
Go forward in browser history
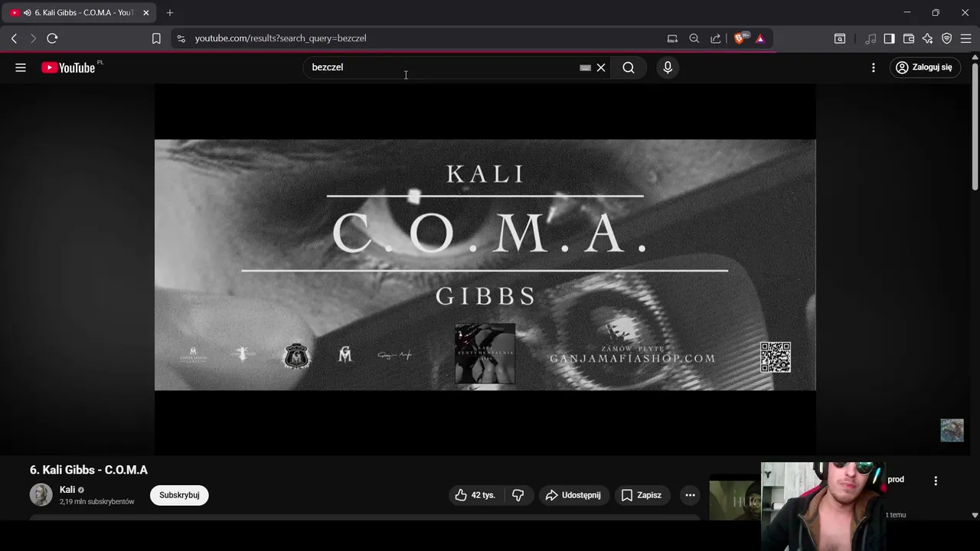coord(33,38)
